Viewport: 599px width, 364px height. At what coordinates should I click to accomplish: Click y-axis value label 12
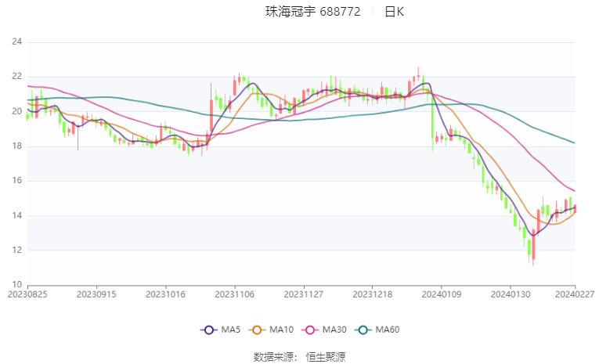point(16,250)
